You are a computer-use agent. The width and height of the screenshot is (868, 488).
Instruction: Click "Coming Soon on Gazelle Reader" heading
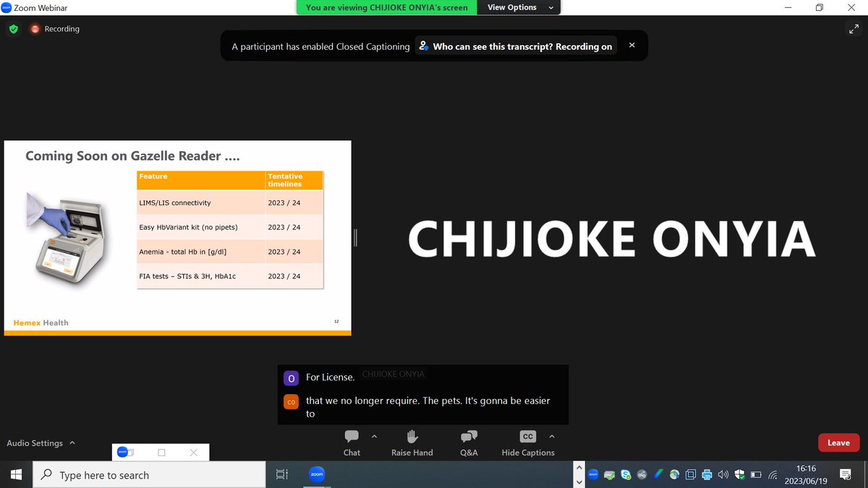[x=132, y=156]
